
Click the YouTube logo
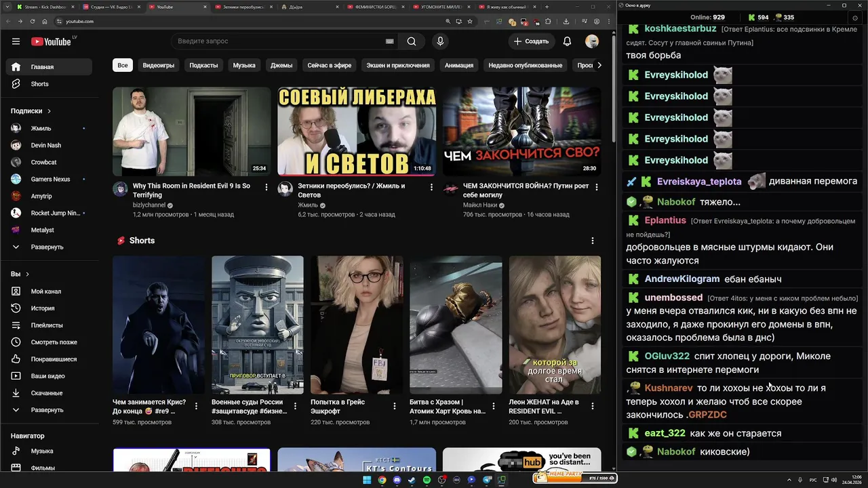click(52, 41)
